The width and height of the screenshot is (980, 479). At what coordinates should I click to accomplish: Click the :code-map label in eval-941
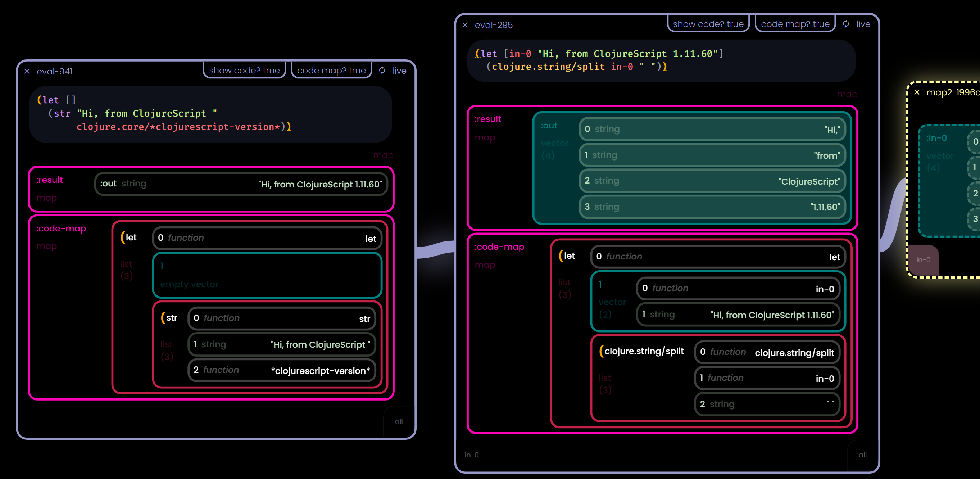pos(61,227)
